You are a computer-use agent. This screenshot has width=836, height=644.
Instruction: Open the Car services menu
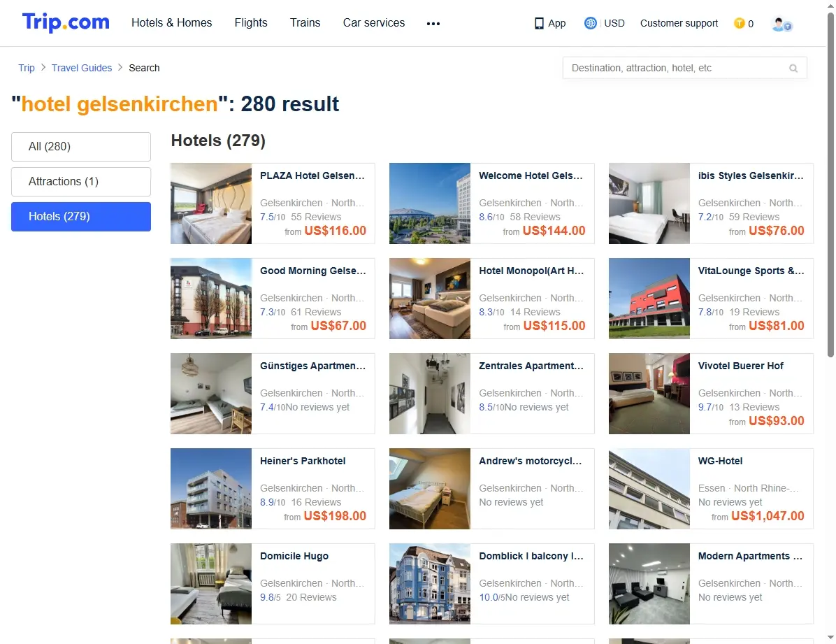coord(374,22)
